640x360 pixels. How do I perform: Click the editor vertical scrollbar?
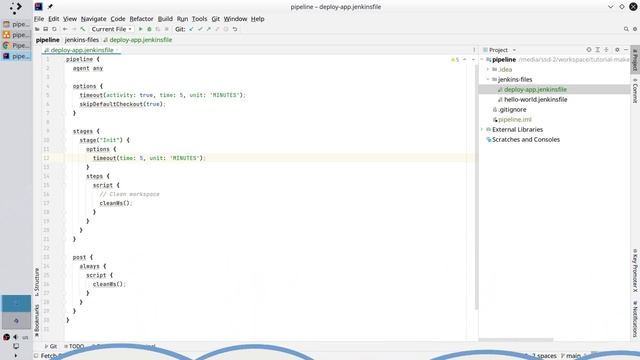pos(476,186)
